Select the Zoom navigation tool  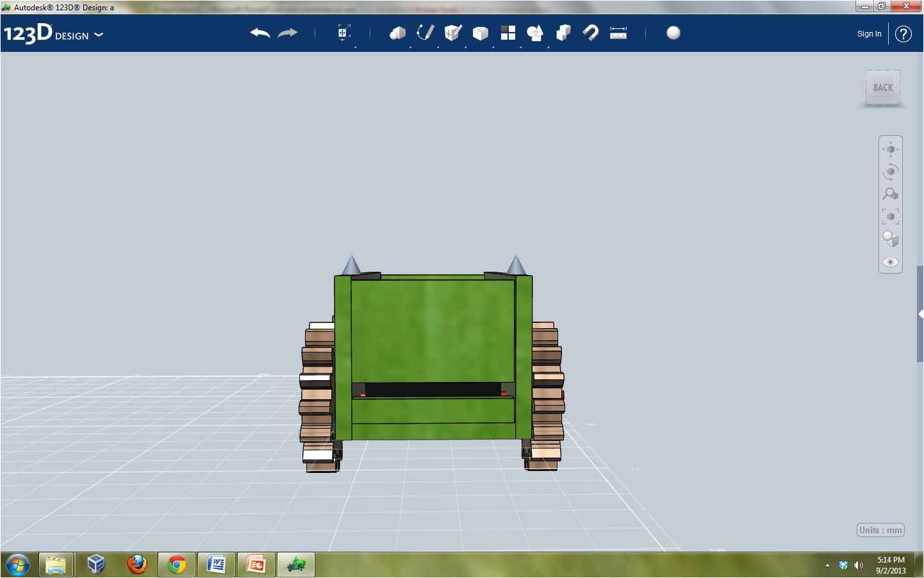(891, 194)
